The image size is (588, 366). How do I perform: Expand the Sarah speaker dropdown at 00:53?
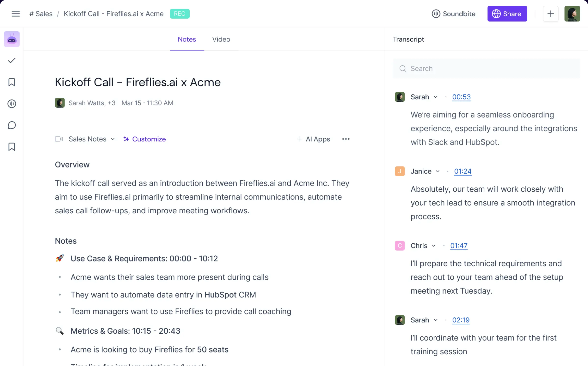[435, 97]
